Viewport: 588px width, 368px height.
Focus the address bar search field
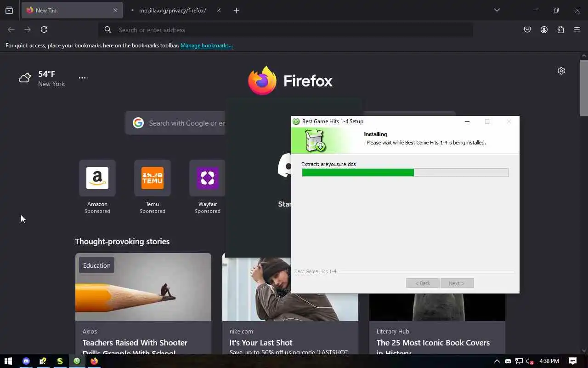coord(286,30)
